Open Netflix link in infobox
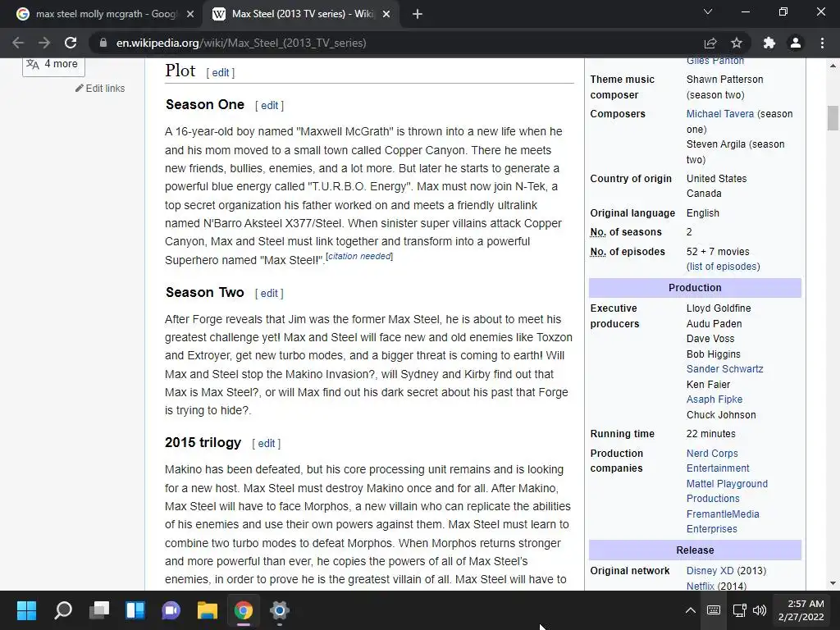This screenshot has height=630, width=840. pyautogui.click(x=701, y=586)
